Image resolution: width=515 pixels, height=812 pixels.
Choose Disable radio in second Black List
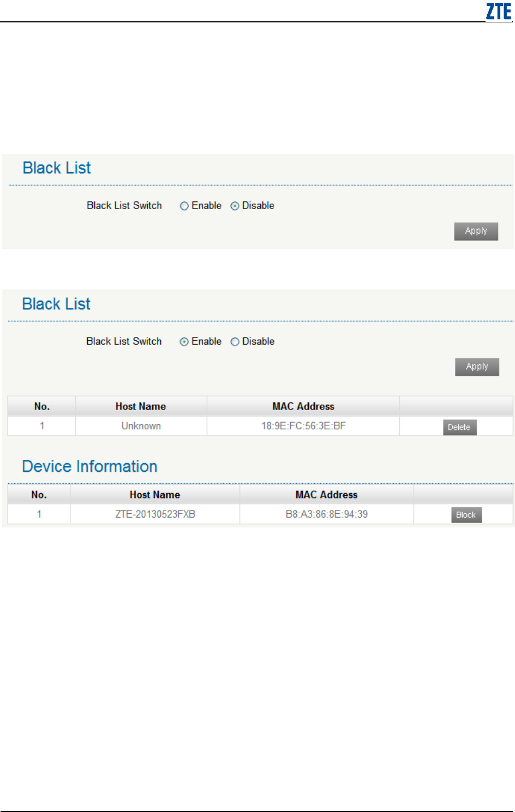click(235, 342)
